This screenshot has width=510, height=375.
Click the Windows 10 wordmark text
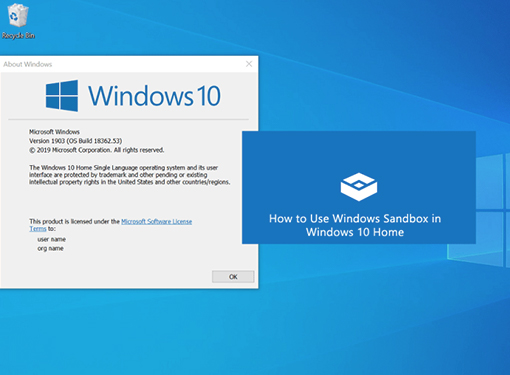(x=154, y=96)
